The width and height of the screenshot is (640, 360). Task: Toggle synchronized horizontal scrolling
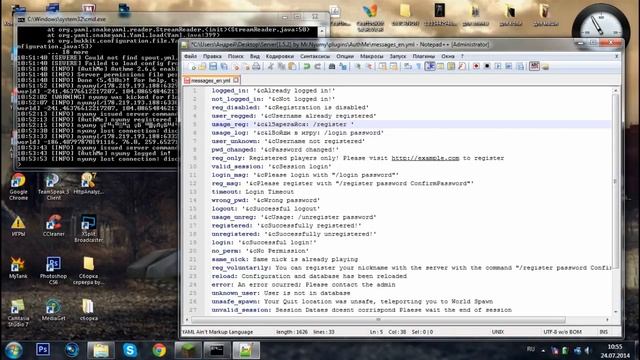click(x=393, y=66)
